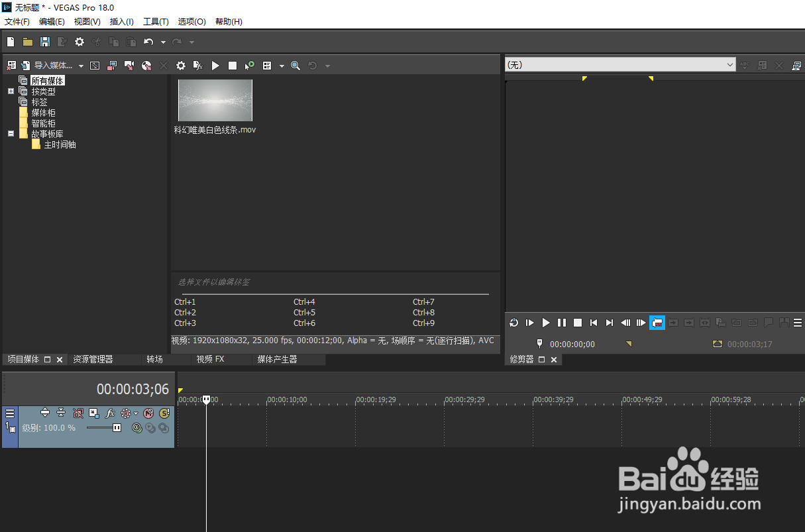Viewport: 805px width, 532px height.
Task: Open the 帮助(H) menu
Action: 229,22
